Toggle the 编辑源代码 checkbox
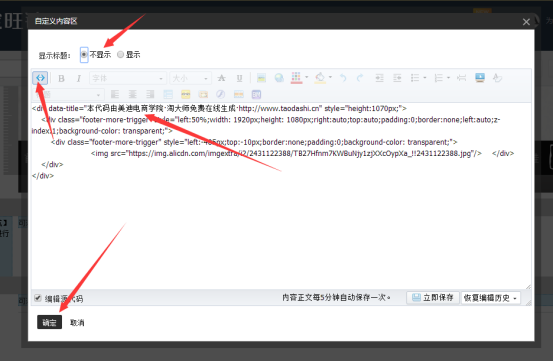The image size is (554, 362). [x=38, y=298]
